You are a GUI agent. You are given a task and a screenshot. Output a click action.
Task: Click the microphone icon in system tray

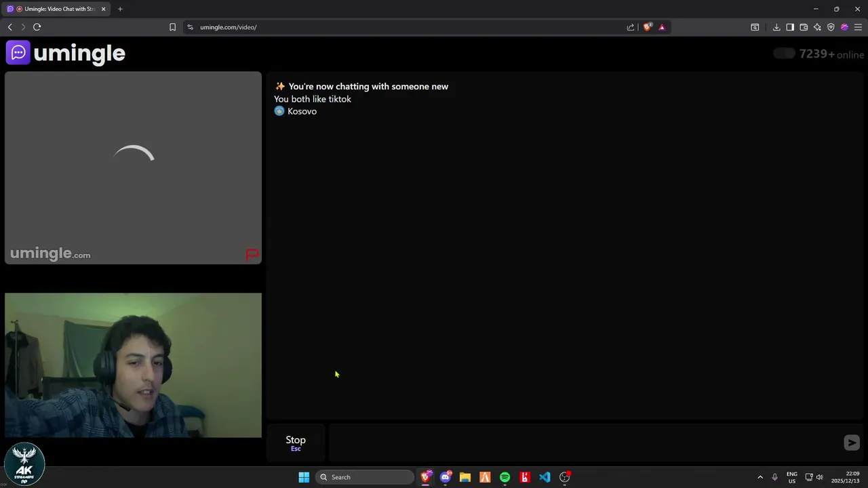[774, 477]
